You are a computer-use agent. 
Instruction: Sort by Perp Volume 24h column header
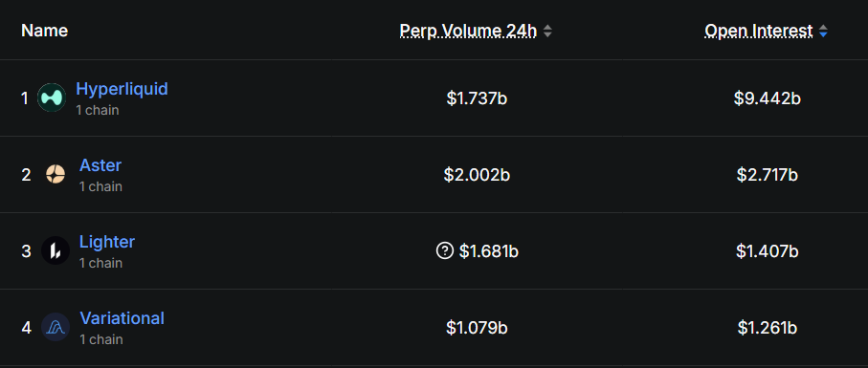point(468,31)
